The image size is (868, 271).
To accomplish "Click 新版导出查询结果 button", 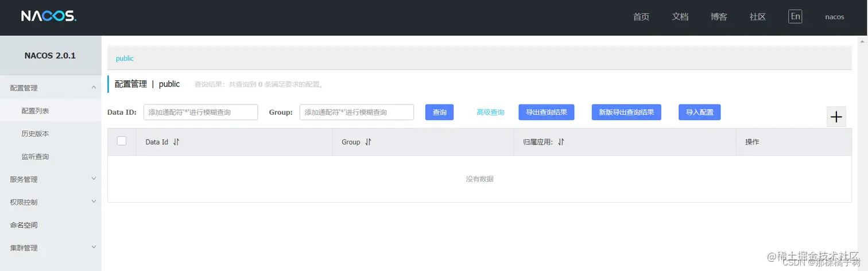I will (626, 112).
